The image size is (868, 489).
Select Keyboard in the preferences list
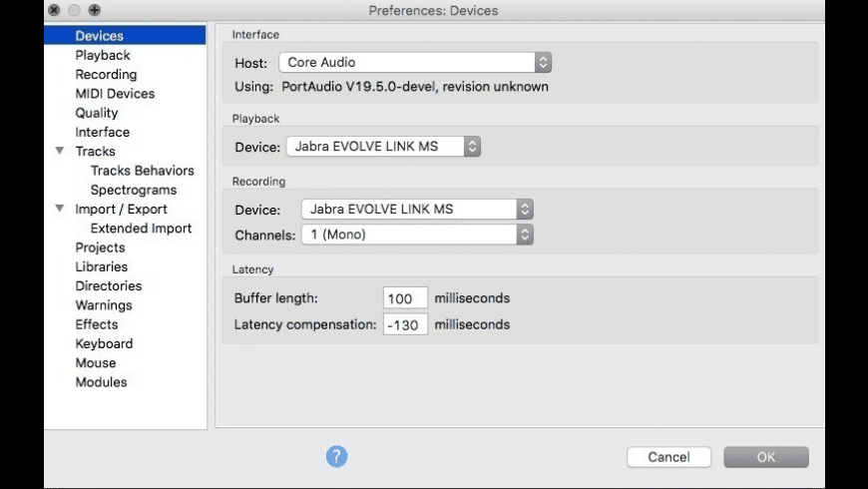tap(104, 343)
